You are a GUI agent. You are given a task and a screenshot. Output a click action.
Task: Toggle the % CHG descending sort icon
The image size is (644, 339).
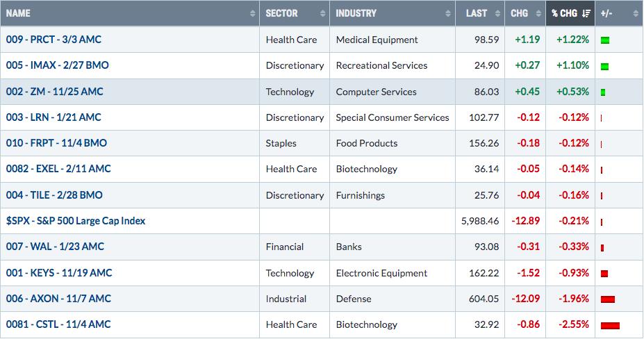point(586,14)
